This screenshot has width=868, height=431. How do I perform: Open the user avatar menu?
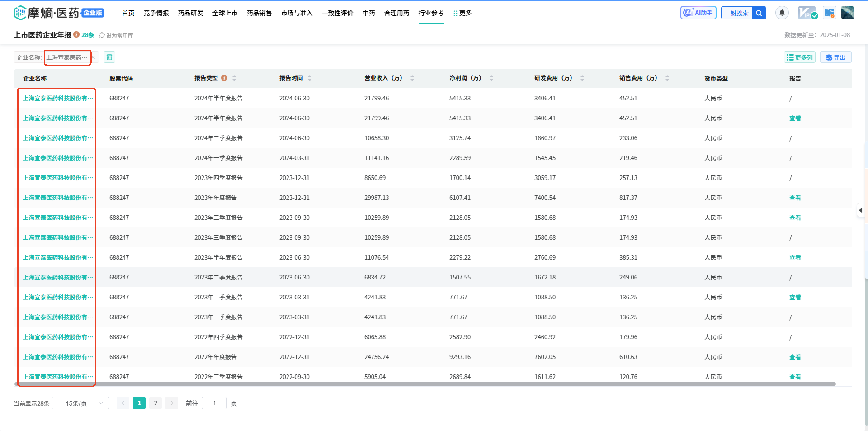click(x=847, y=13)
